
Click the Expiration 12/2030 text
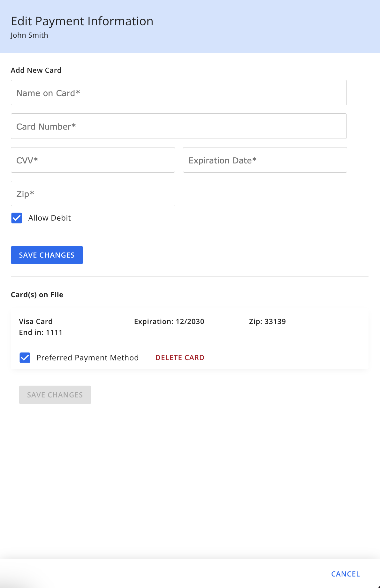(x=169, y=321)
